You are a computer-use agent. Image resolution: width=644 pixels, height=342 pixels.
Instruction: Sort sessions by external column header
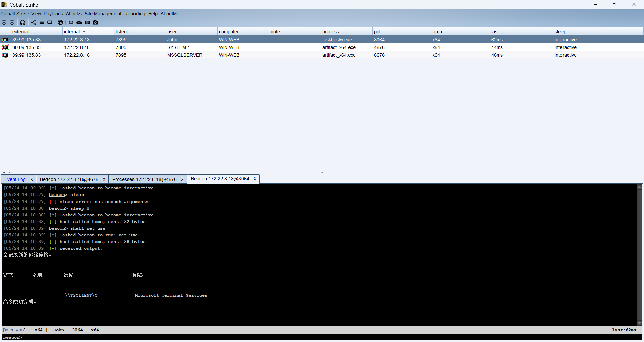(x=37, y=32)
